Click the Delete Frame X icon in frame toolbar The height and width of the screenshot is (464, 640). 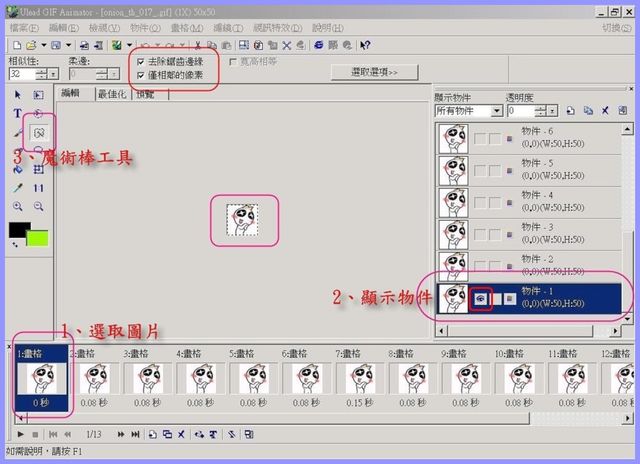point(181,435)
